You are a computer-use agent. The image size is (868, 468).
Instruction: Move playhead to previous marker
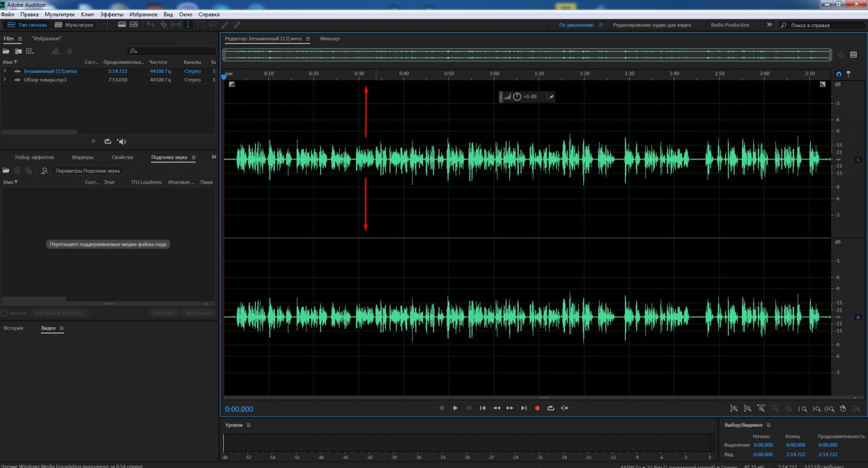[x=483, y=408]
